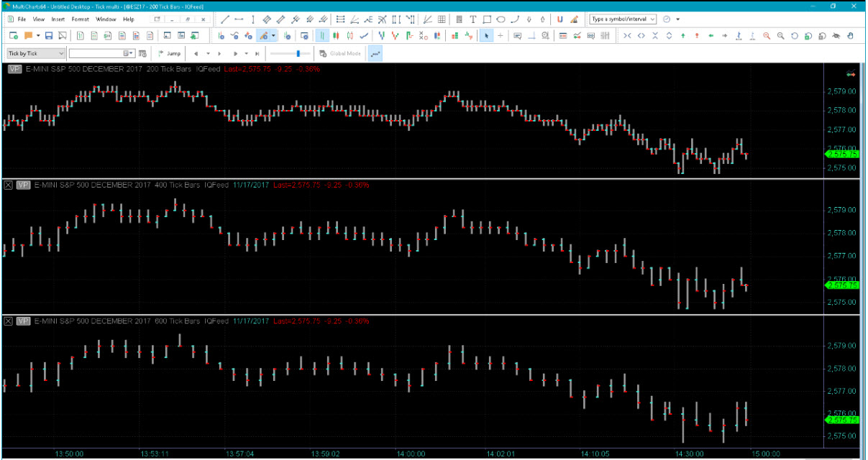Click the green 2,575.75 price marker top chart
Viewport: 868px width, 460px height.
tap(841, 154)
